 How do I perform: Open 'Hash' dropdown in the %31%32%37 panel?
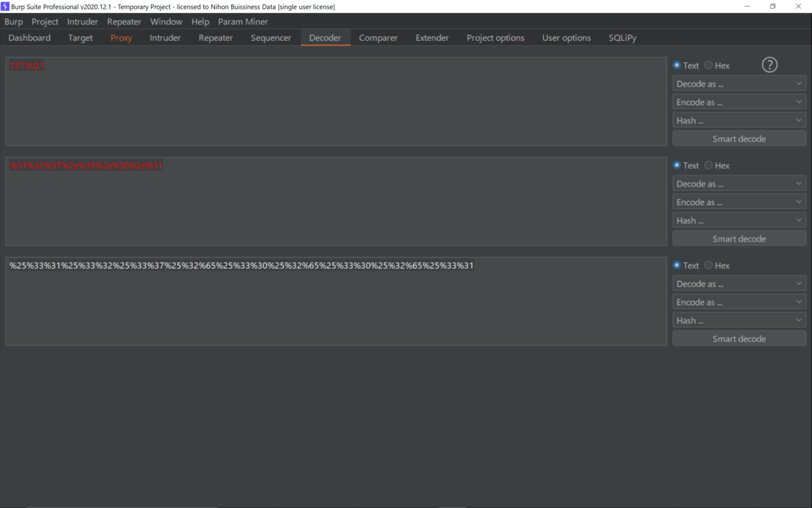pos(739,220)
